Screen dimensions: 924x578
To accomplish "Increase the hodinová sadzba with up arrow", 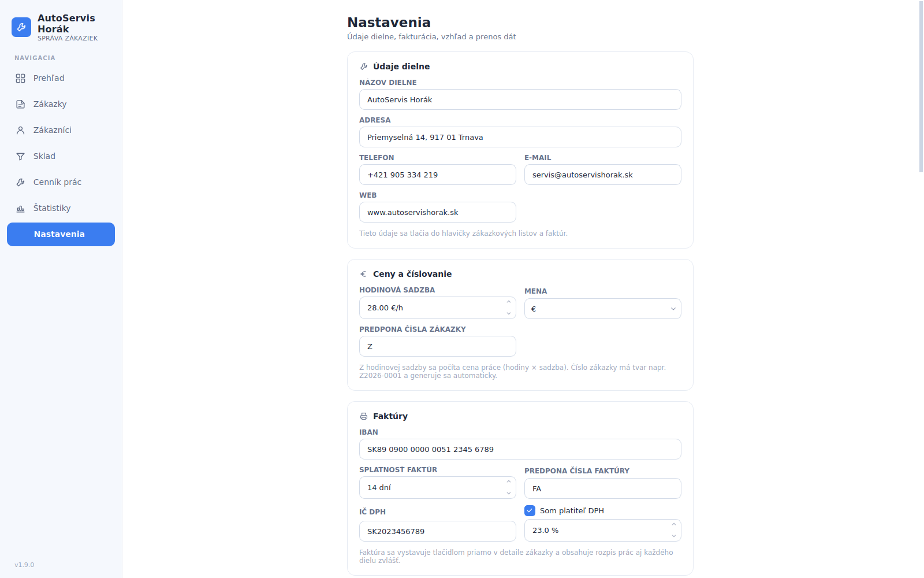I will 509,302.
